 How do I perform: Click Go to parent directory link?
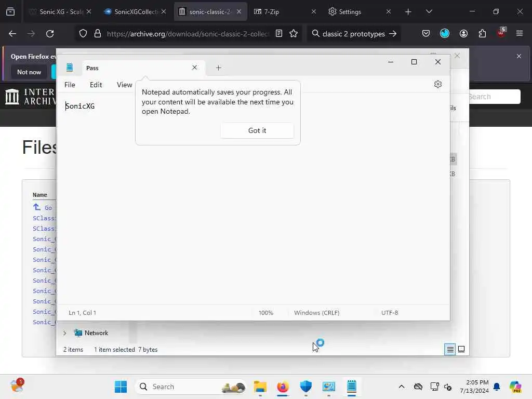(43, 207)
